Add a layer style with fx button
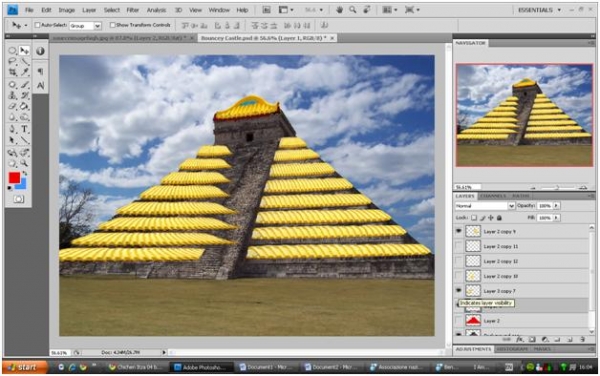Viewport: 600px width, 376px height. [x=520, y=339]
